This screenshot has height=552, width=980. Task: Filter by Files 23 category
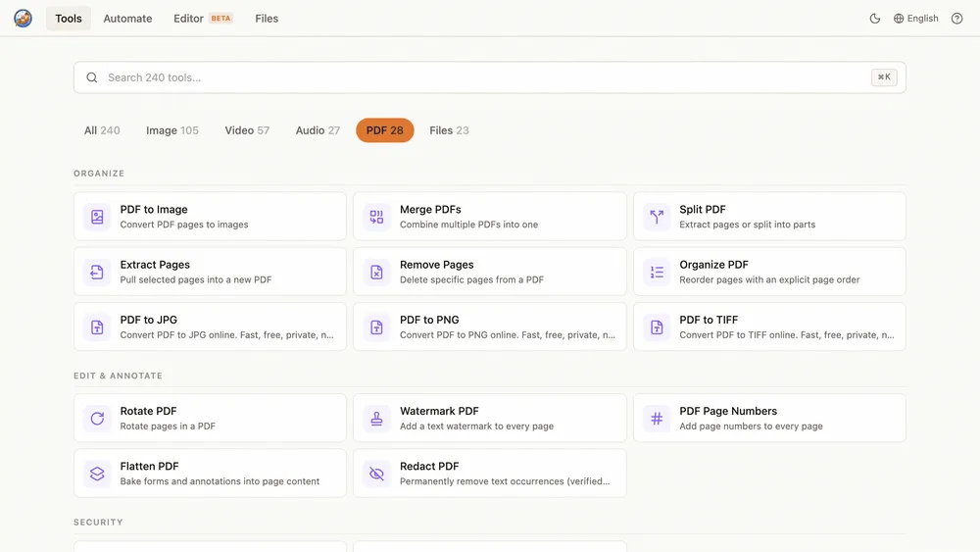(x=449, y=130)
